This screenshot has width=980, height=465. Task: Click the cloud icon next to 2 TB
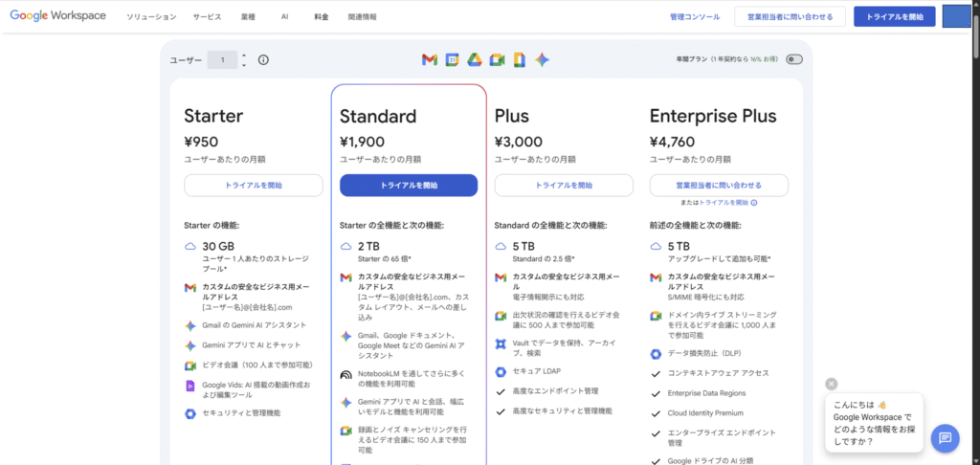[x=345, y=247]
